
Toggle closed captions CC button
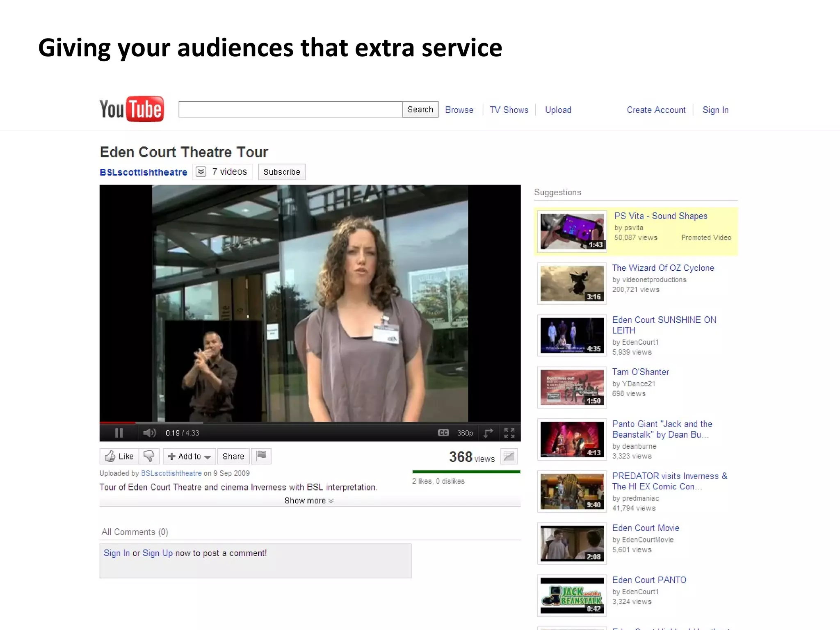(443, 433)
